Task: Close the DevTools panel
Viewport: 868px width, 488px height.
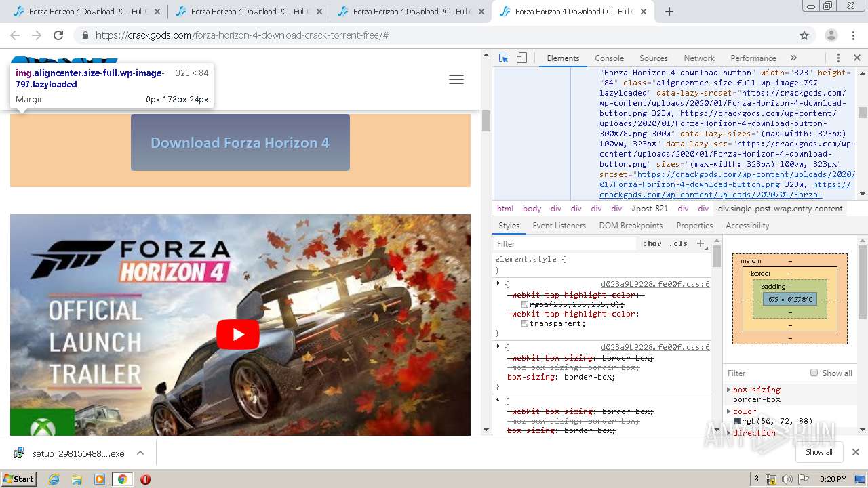Action: 856,58
